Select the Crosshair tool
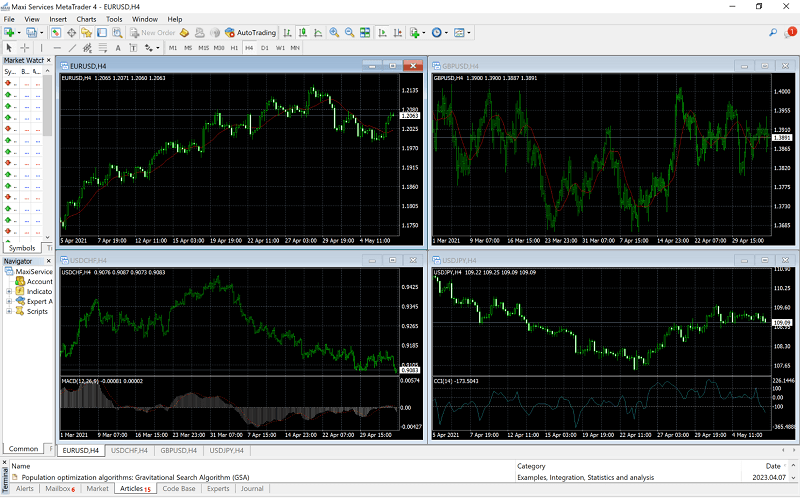800x498 pixels. click(24, 48)
